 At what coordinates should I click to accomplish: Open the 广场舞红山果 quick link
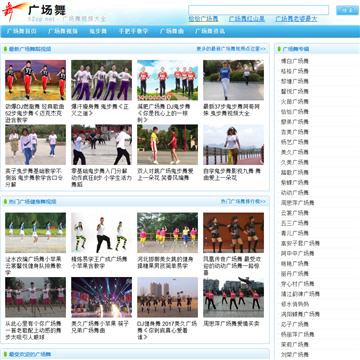pos(247,19)
